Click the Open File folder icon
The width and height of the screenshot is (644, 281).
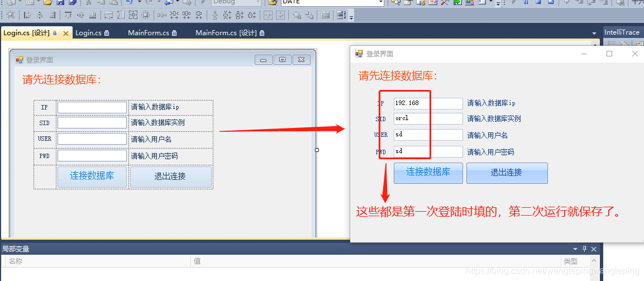(x=47, y=2)
